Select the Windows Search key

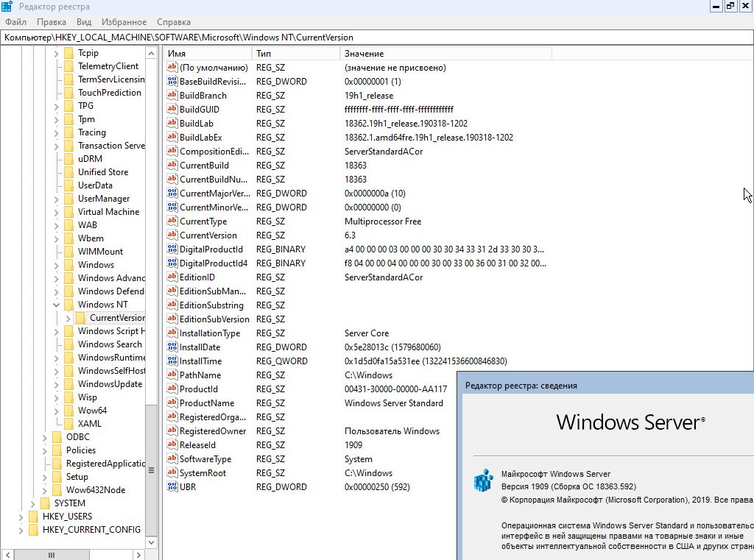110,344
